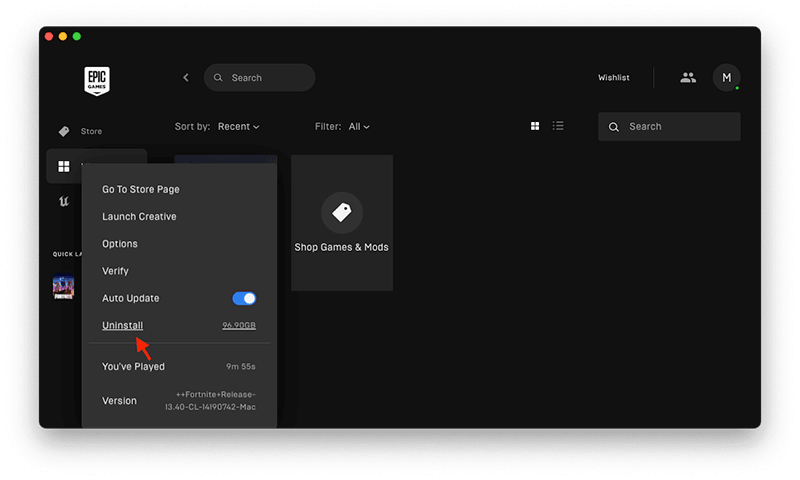Screen dimensions: 800x480
Task: Click Uninstall in the menu
Action: 122,325
